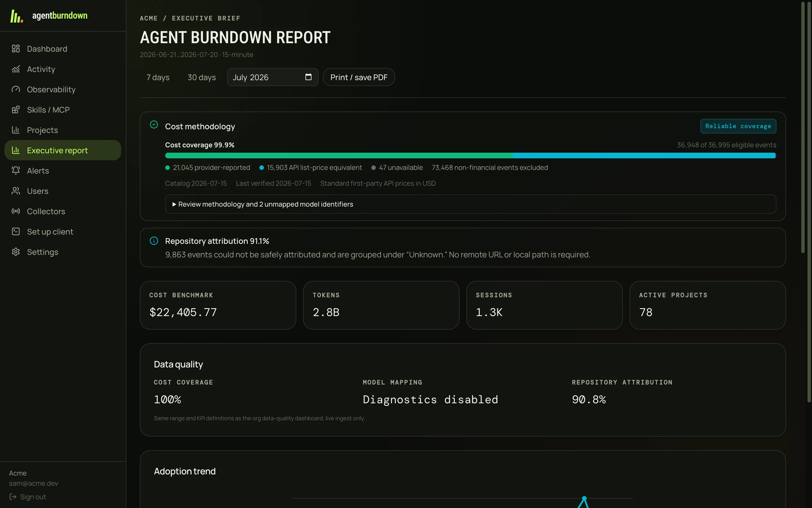This screenshot has width=812, height=508.
Task: Click the Sign out arrow icon
Action: pyautogui.click(x=13, y=497)
